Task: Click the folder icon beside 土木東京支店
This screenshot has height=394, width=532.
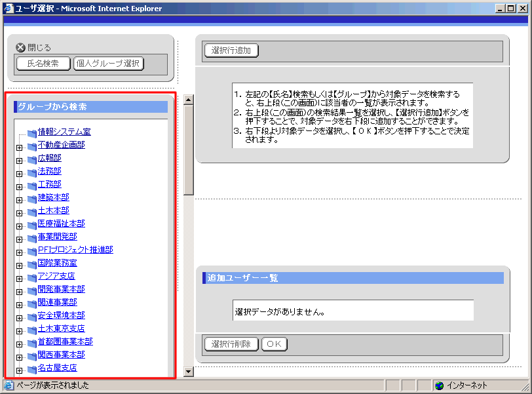Action: [32, 330]
